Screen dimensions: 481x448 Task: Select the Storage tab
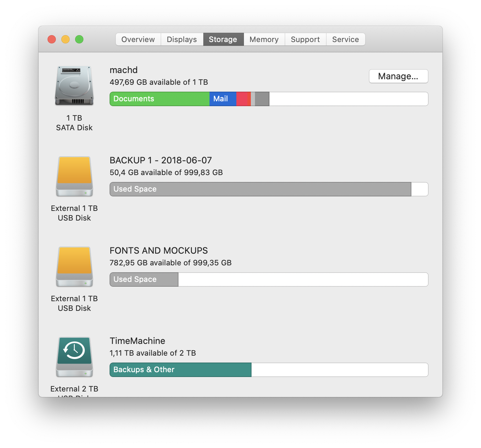coord(223,39)
